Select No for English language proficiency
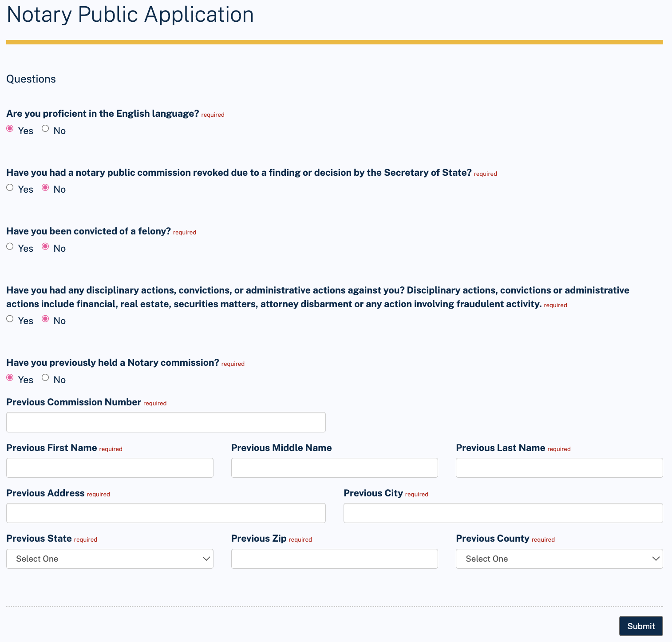Viewport: 672px width, 642px height. (x=45, y=128)
